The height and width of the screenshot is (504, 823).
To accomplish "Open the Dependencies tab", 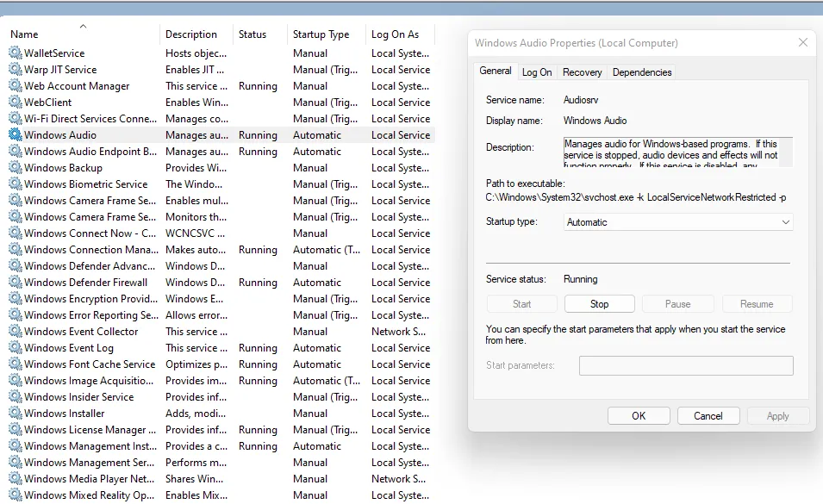I will (x=642, y=72).
